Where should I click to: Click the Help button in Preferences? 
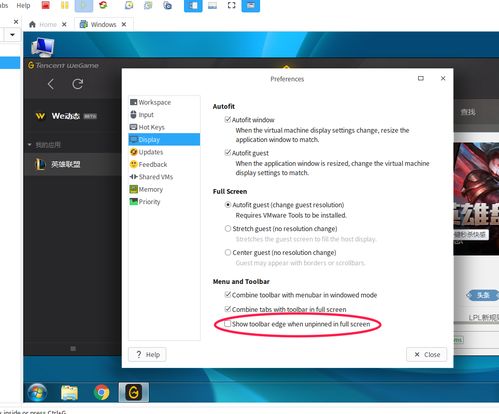(147, 354)
